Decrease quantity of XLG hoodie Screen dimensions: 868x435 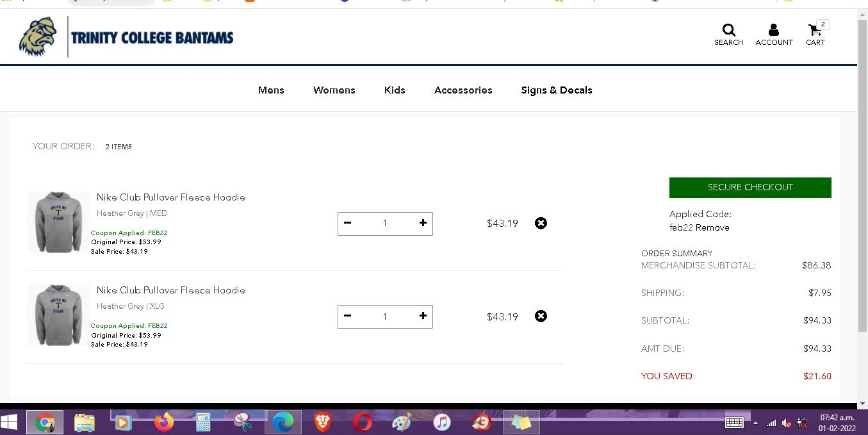[x=347, y=316]
